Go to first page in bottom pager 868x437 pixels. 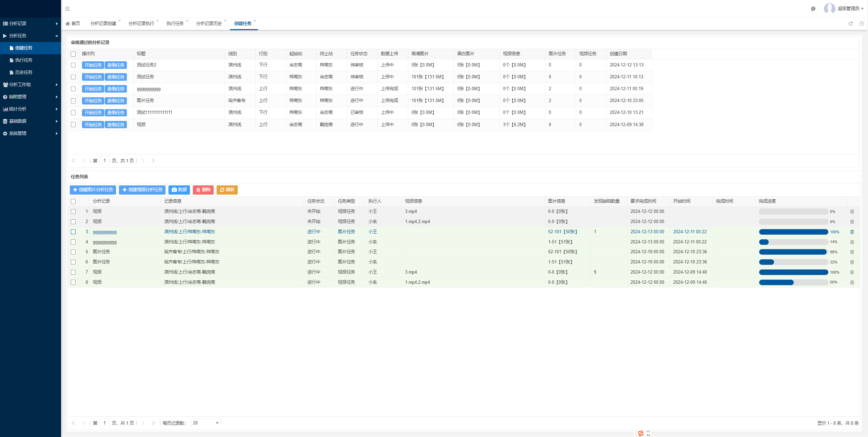[x=73, y=423]
